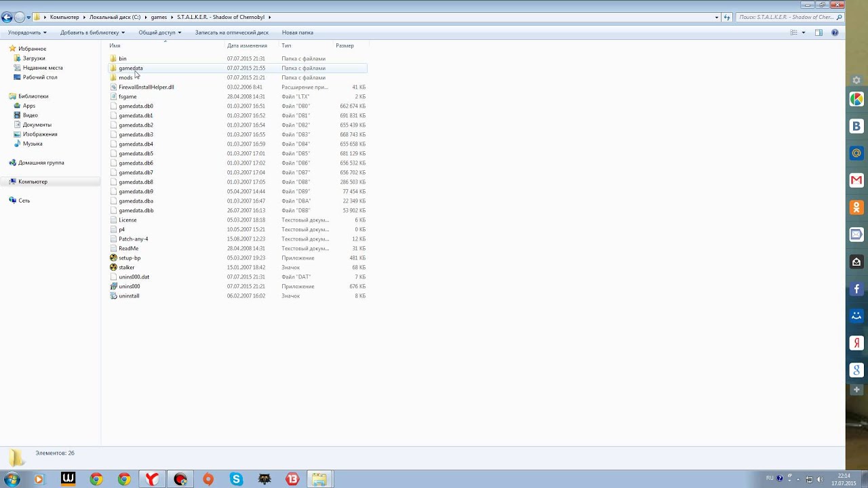Open the volume icon in system tray

(x=820, y=479)
